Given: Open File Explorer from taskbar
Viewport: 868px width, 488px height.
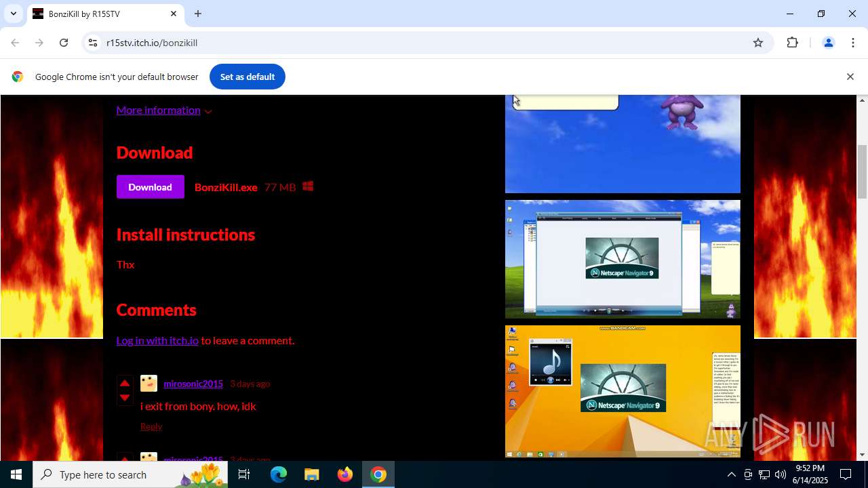Looking at the screenshot, I should click(312, 474).
